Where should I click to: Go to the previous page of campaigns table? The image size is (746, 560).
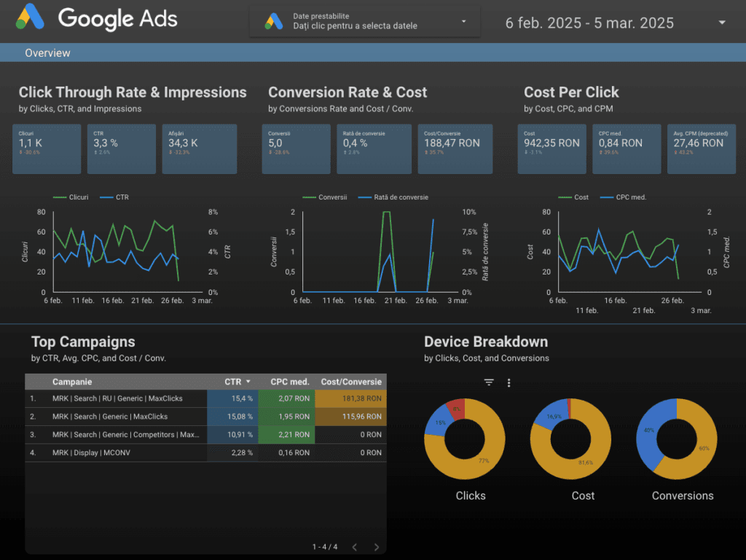click(354, 547)
